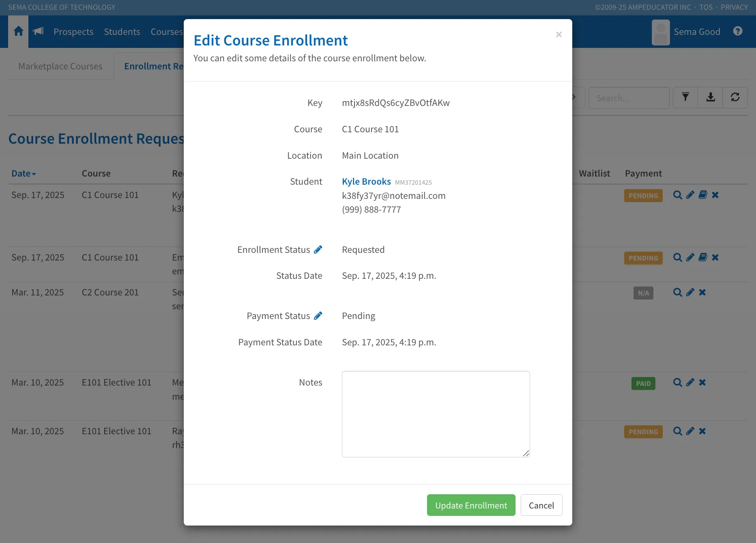Go to the home page icon
This screenshot has height=543, width=756.
(18, 31)
